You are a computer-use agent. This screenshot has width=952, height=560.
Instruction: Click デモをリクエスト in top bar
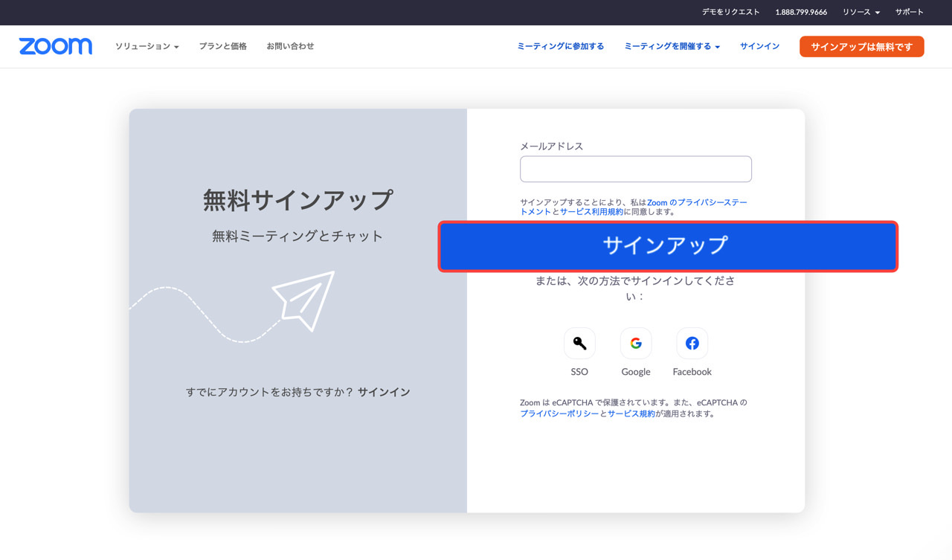(730, 12)
